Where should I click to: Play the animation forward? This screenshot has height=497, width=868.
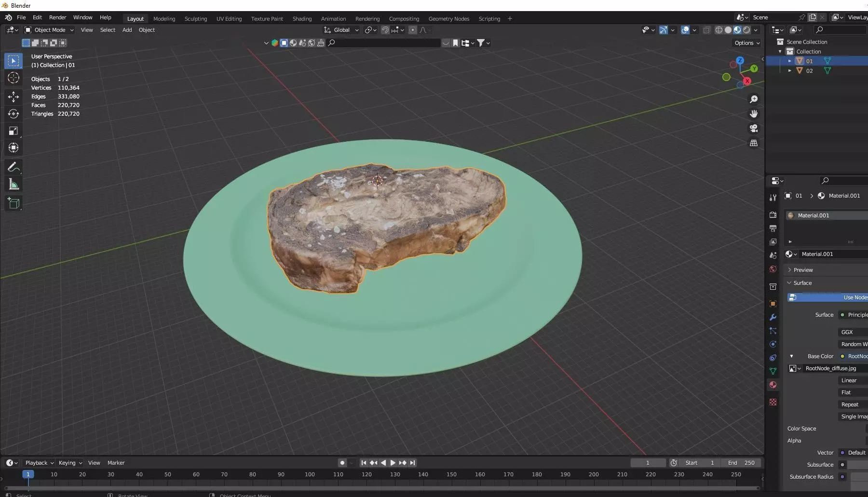(393, 463)
